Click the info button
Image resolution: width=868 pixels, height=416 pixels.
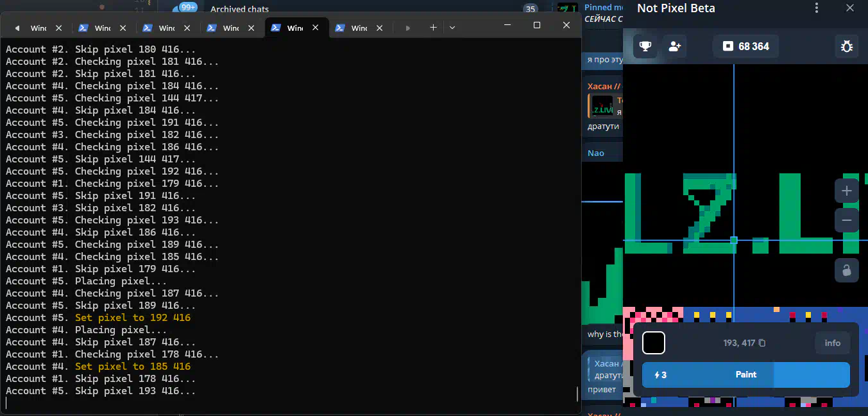click(x=832, y=343)
